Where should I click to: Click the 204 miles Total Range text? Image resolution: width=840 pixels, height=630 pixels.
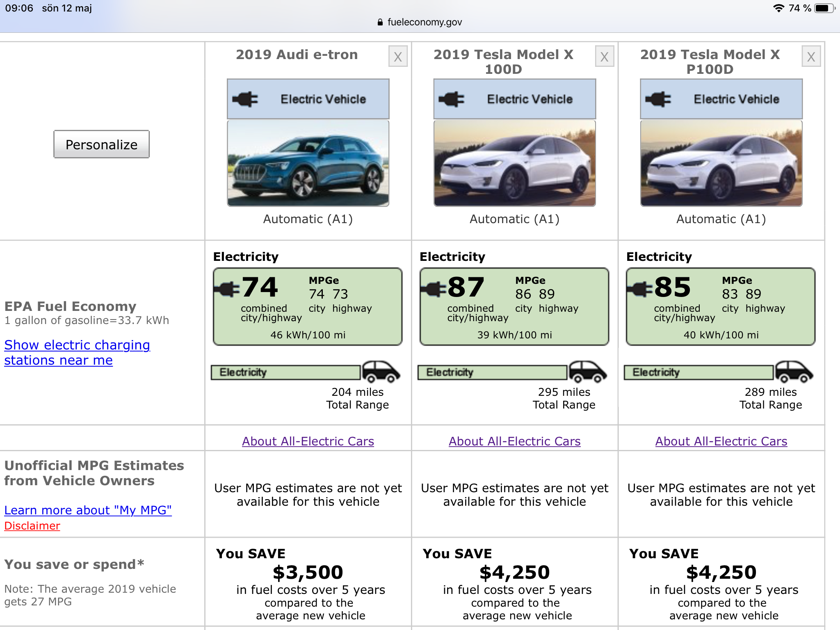tap(358, 398)
